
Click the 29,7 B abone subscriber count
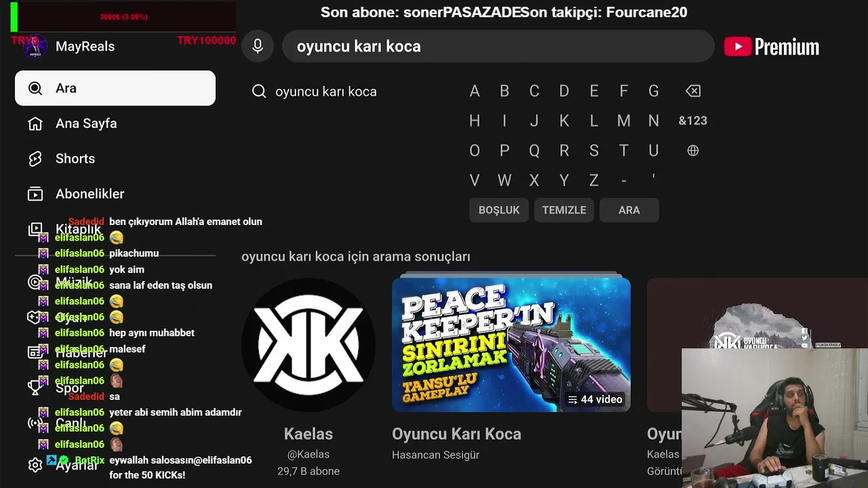(309, 471)
